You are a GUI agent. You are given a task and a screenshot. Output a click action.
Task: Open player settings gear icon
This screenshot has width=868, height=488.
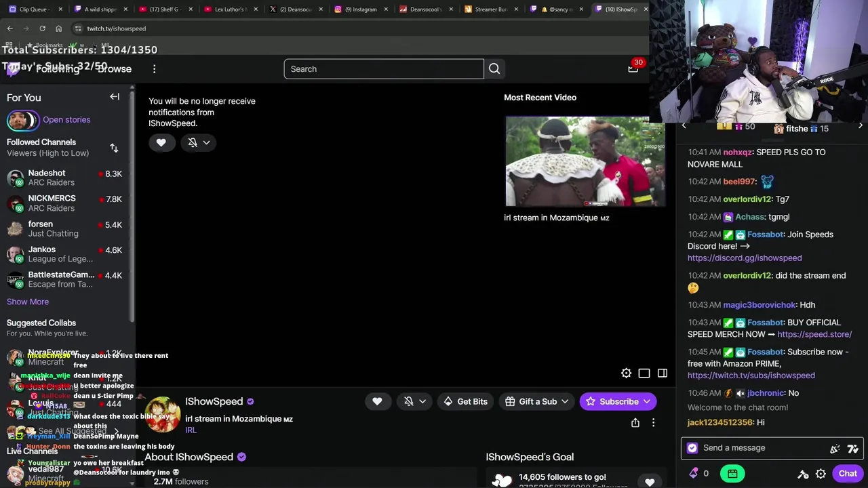coord(626,373)
